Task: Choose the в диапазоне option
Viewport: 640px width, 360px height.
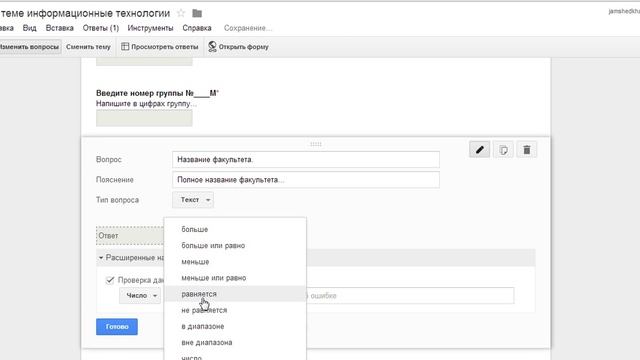Action: coord(235,326)
